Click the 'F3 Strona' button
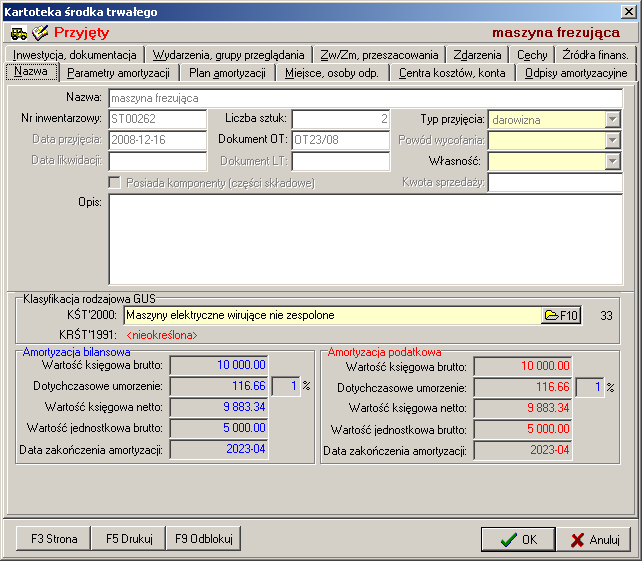This screenshot has height=561, width=642. tap(54, 539)
